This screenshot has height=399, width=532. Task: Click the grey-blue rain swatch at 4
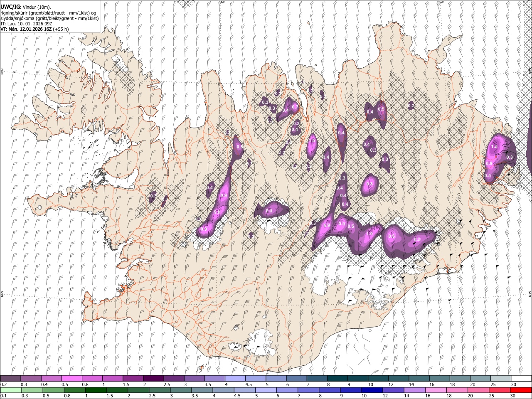click(223, 390)
